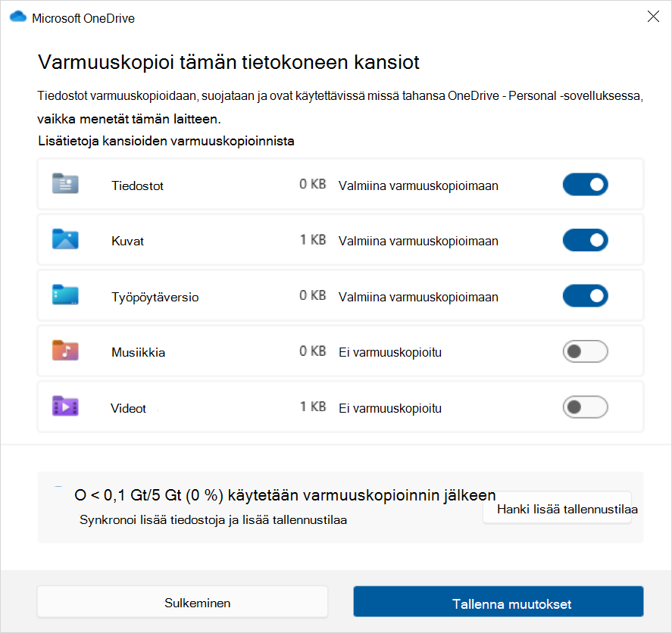
Task: Click Ei varmuuskopioitu status for Musiikkia
Action: (x=390, y=353)
